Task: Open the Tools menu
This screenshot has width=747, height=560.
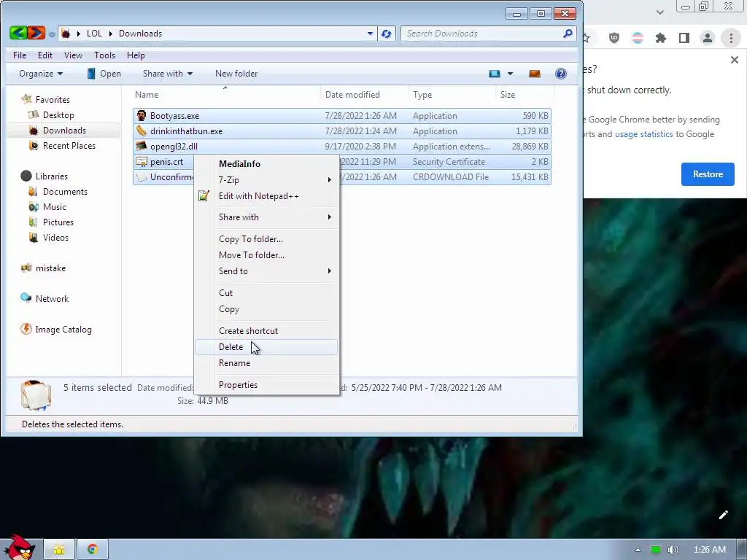Action: 105,55
